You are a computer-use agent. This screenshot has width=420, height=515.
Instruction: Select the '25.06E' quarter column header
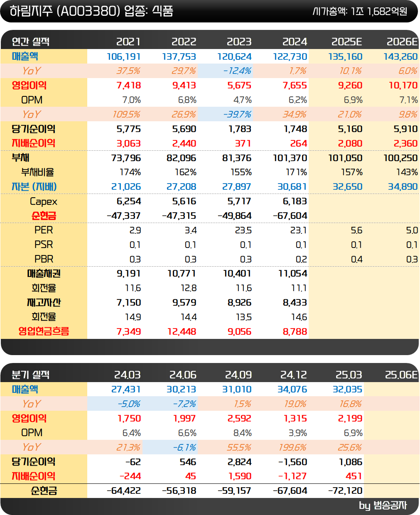(x=401, y=375)
